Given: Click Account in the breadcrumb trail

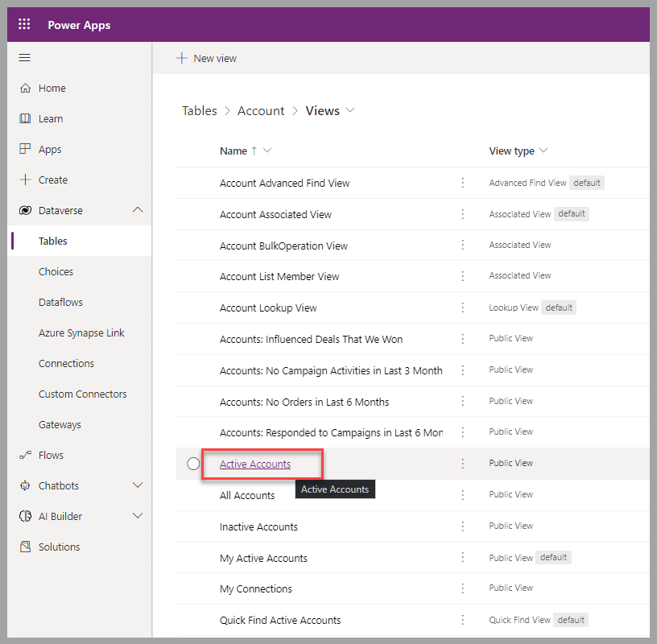Looking at the screenshot, I should pyautogui.click(x=261, y=110).
